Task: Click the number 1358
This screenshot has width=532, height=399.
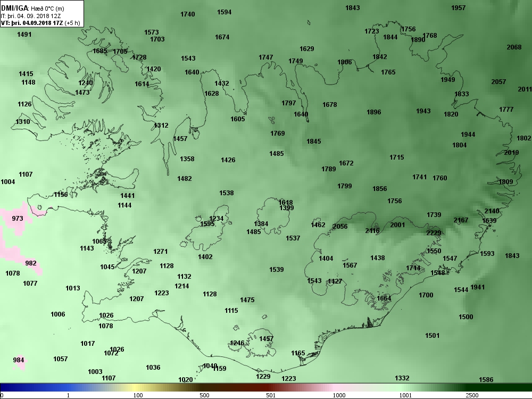Action: click(x=187, y=159)
